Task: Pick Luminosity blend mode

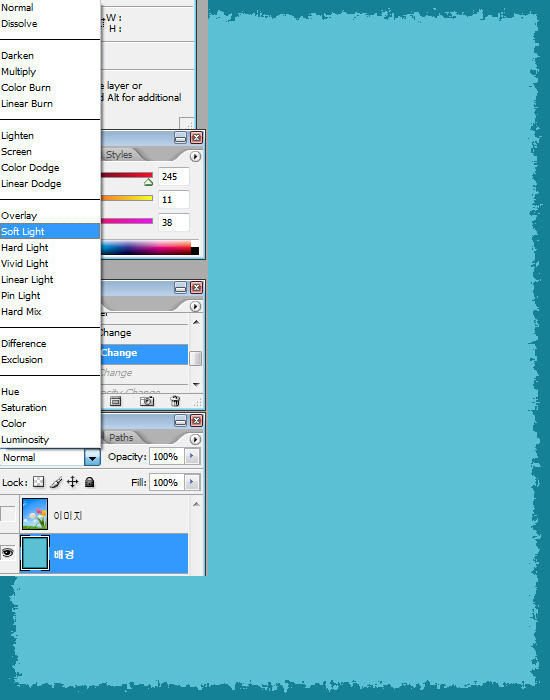Action: tap(25, 440)
